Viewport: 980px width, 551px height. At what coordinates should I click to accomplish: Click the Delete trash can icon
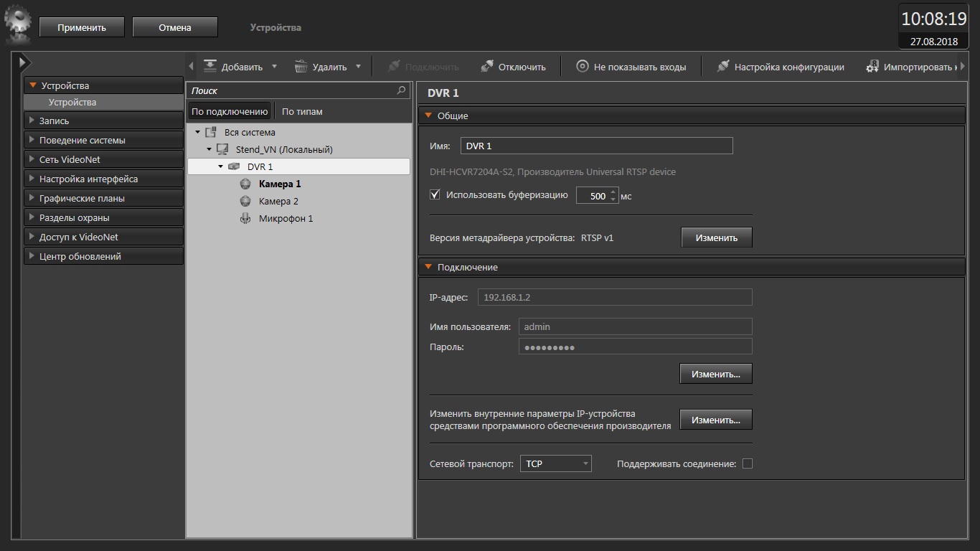[301, 67]
